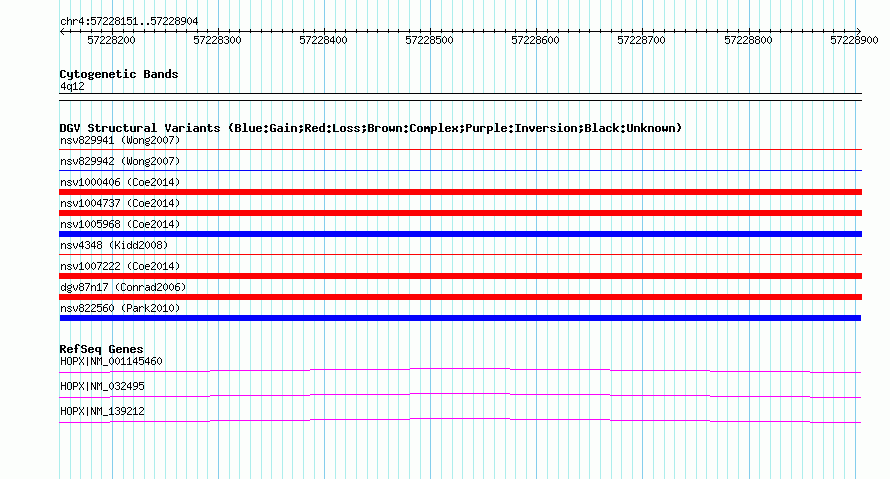
Task: Open the HOPX|NM_032495 transcript label
Action: [102, 386]
